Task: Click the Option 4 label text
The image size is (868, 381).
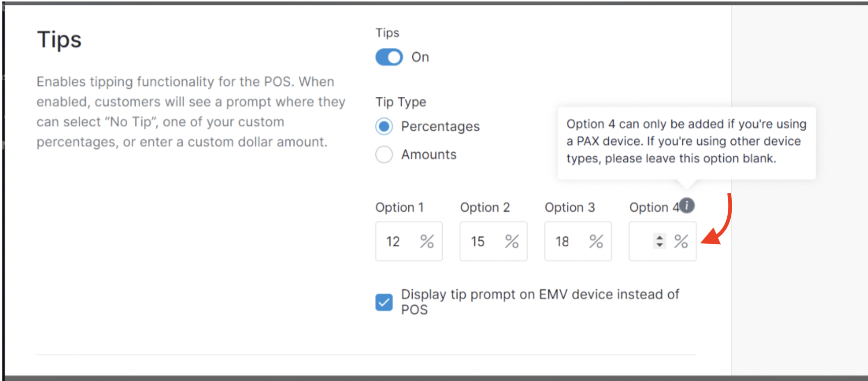Action: (x=654, y=207)
